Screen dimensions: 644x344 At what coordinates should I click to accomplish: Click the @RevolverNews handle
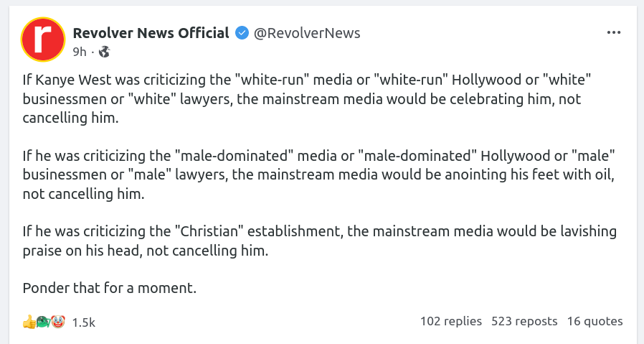coord(307,33)
